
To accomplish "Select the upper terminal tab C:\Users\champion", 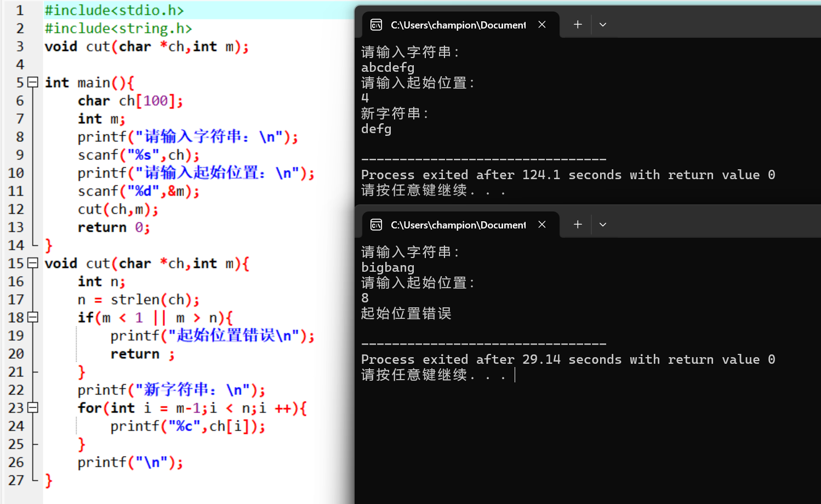I will (x=460, y=25).
